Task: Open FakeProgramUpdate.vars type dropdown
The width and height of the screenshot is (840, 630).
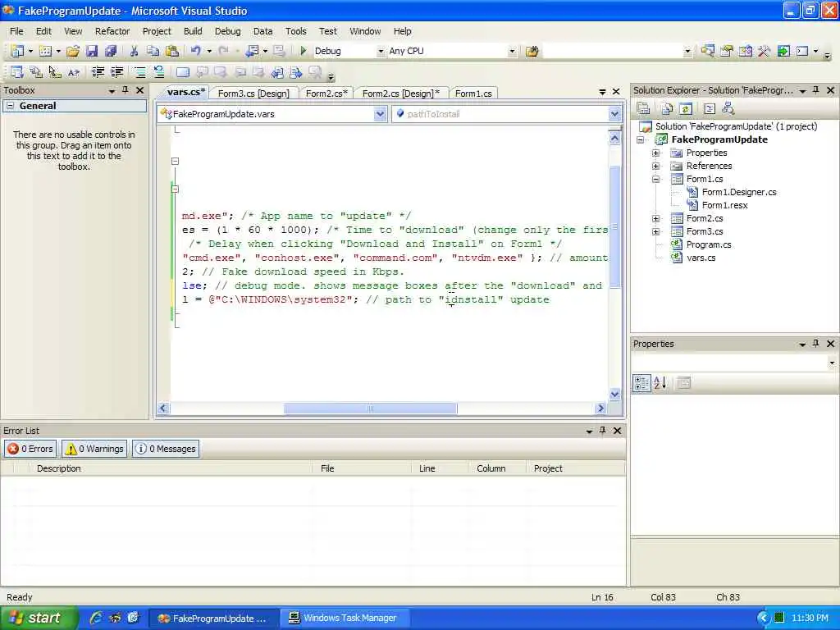Action: 380,113
